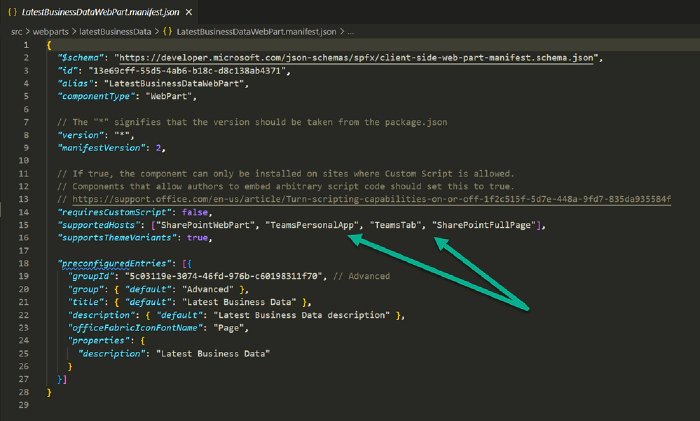Click the "supportsThemeVariants" key
The height and width of the screenshot is (421, 700).
coord(117,238)
